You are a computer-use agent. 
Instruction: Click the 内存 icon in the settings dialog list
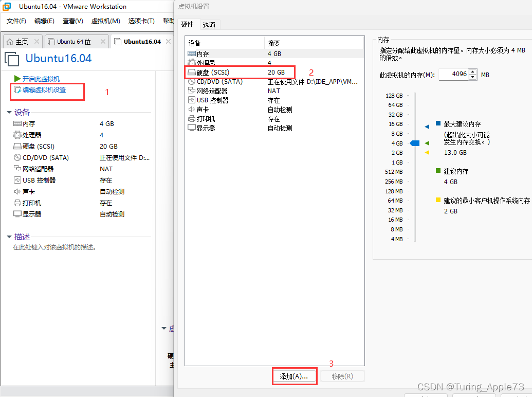point(192,53)
